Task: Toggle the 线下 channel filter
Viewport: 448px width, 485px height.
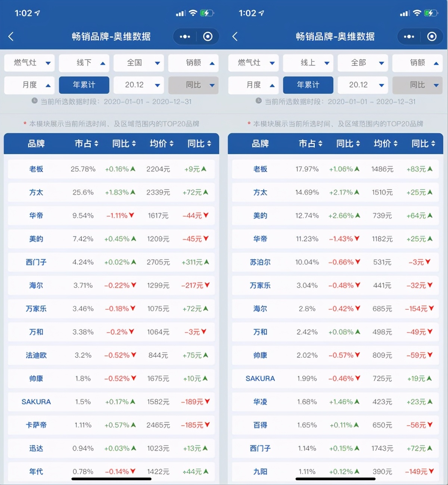Action: coord(84,63)
